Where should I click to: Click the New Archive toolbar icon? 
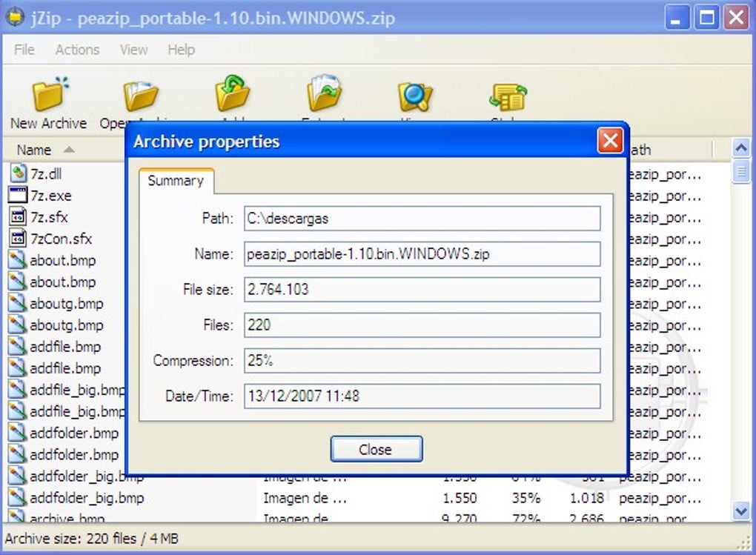point(50,94)
